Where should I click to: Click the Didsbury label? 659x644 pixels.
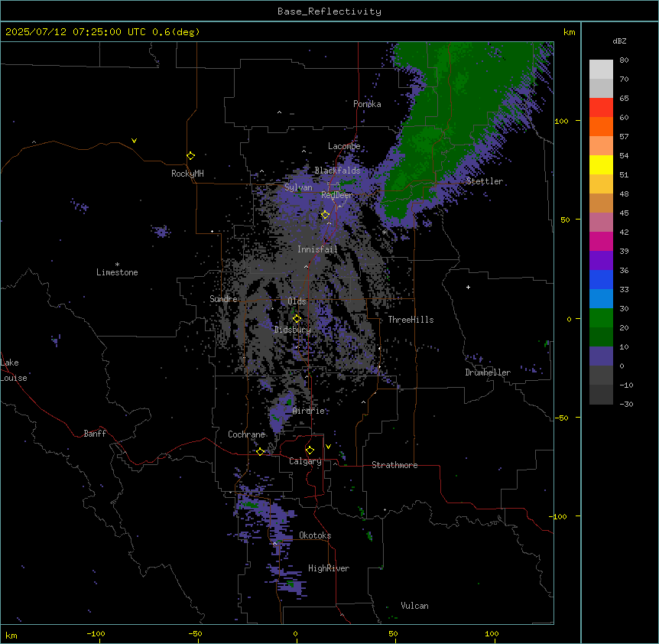click(293, 330)
